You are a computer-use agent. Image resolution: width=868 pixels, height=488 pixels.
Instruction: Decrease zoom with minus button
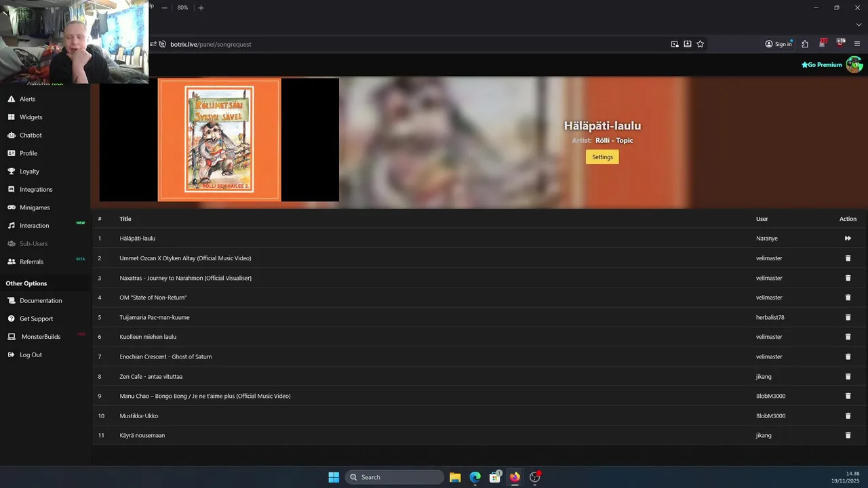coord(164,7)
